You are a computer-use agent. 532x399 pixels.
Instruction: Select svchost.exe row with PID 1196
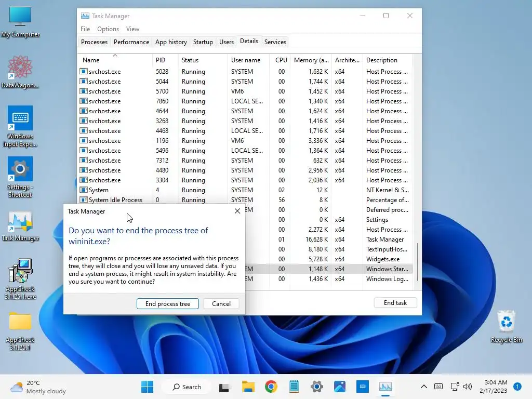pos(246,140)
